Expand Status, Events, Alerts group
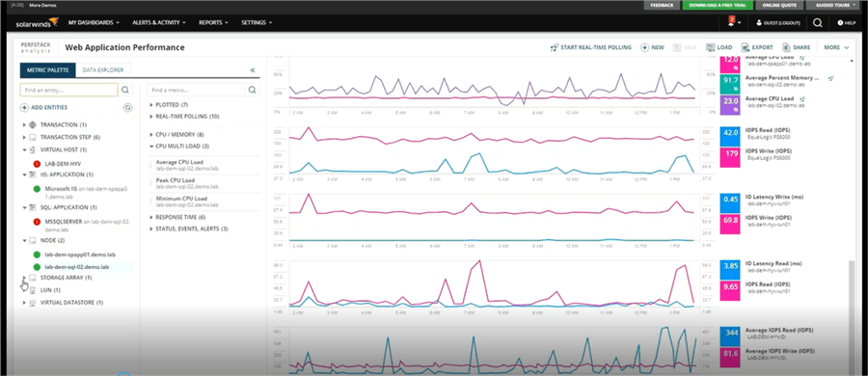Viewport: 868px width, 376px height. 151,228
